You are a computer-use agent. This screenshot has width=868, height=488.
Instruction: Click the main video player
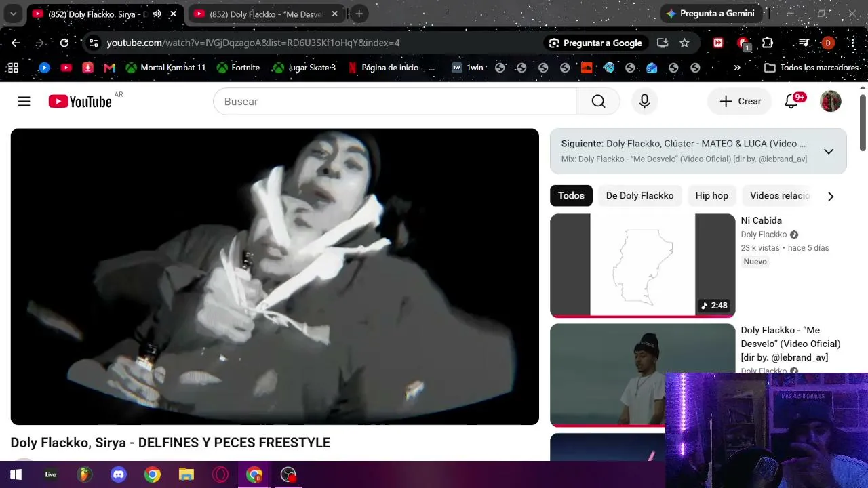(275, 277)
